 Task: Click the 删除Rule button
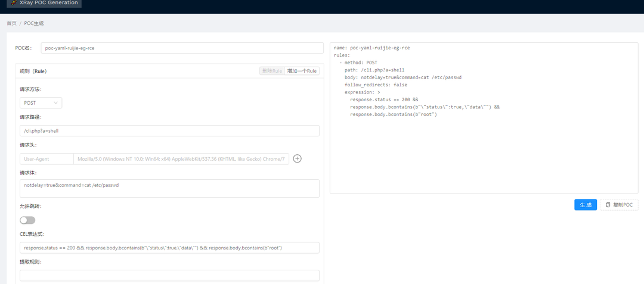tap(272, 71)
